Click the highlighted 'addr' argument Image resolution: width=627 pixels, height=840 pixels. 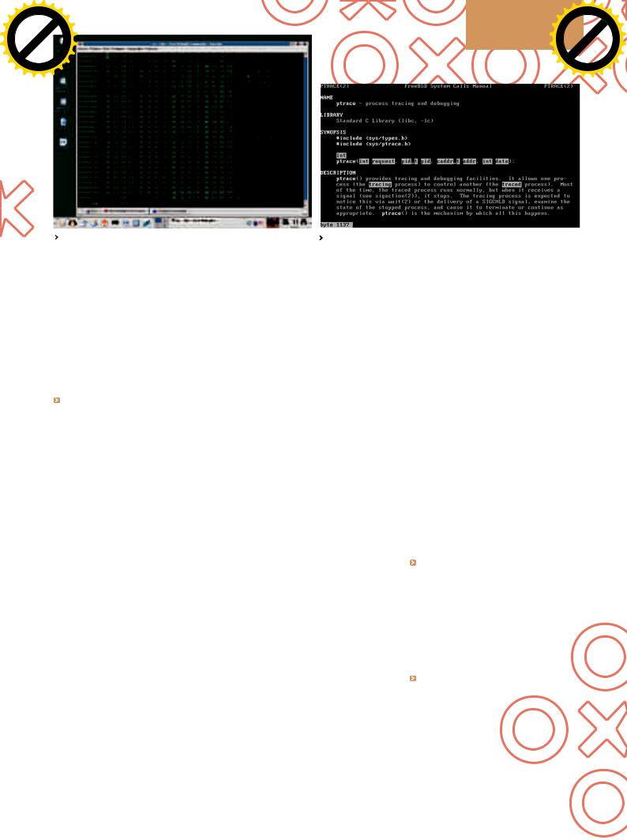pyautogui.click(x=470, y=161)
